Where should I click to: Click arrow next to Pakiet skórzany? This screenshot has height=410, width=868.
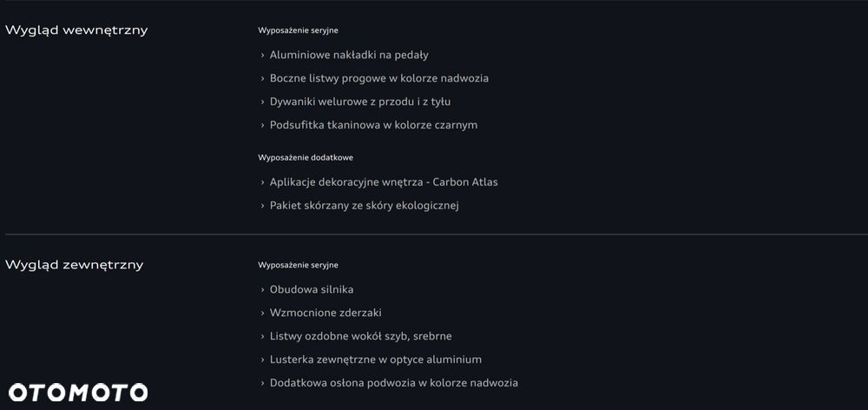(262, 206)
